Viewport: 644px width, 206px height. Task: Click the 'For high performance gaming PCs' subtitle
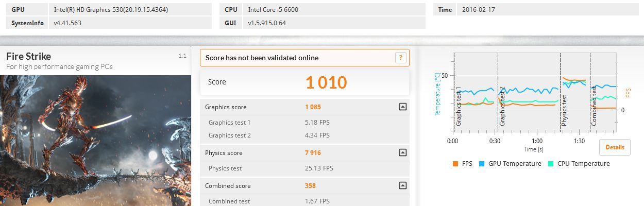(59, 66)
